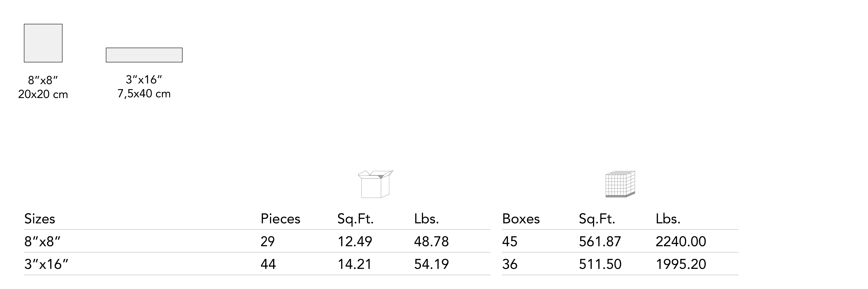Click the pallet Lbs. column header
The width and height of the screenshot is (868, 289).
point(668,219)
